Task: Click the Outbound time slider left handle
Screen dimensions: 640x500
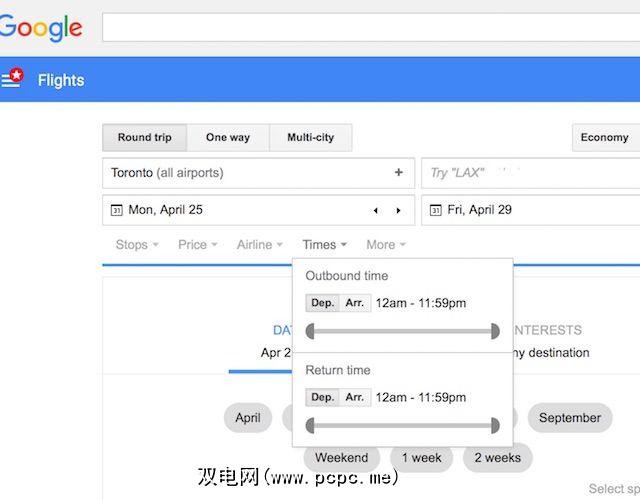Action: tap(311, 331)
